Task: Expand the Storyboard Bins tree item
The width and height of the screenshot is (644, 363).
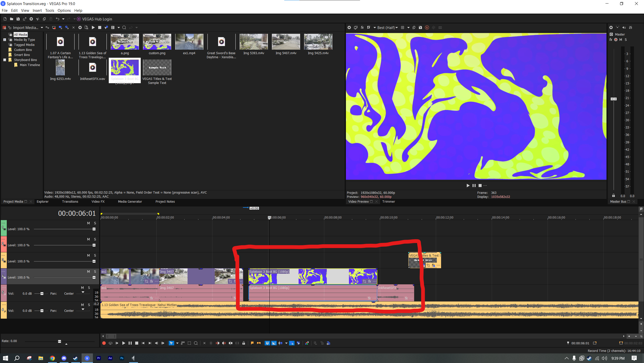Action: coord(4,59)
